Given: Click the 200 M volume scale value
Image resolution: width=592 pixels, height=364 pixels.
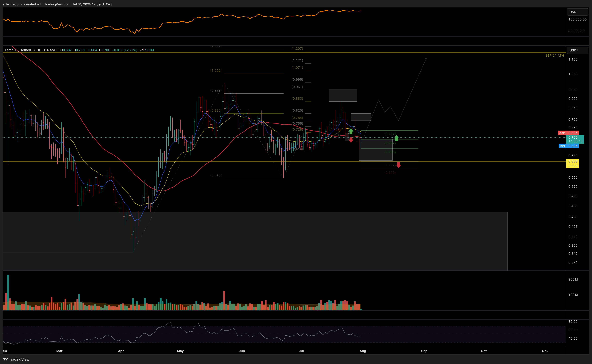Looking at the screenshot, I should [x=573, y=279].
